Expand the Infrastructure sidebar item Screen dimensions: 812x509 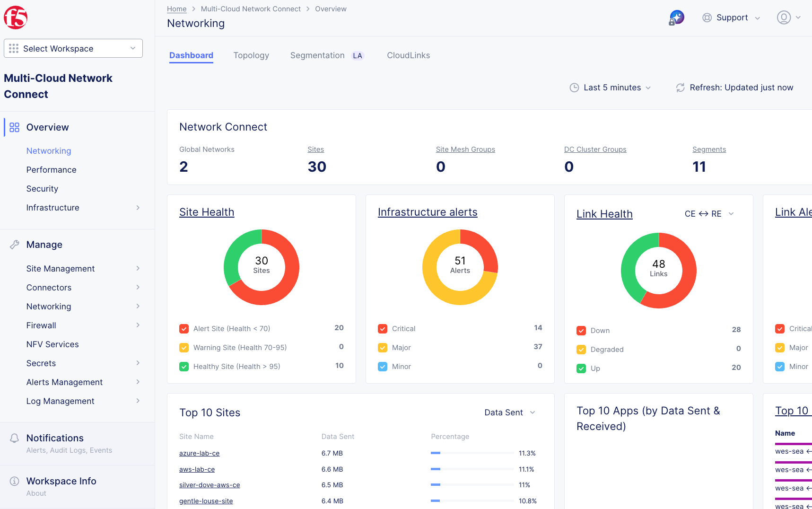(83, 208)
